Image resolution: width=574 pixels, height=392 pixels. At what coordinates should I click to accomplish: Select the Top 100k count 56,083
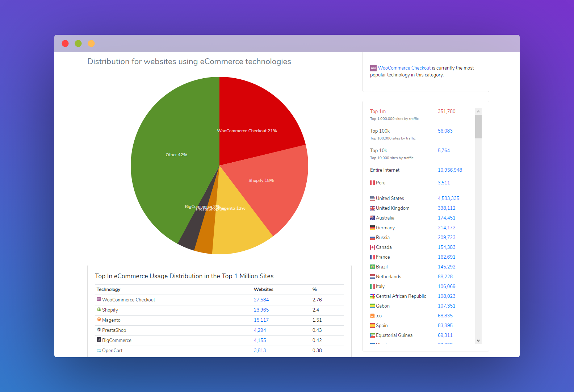pyautogui.click(x=445, y=131)
